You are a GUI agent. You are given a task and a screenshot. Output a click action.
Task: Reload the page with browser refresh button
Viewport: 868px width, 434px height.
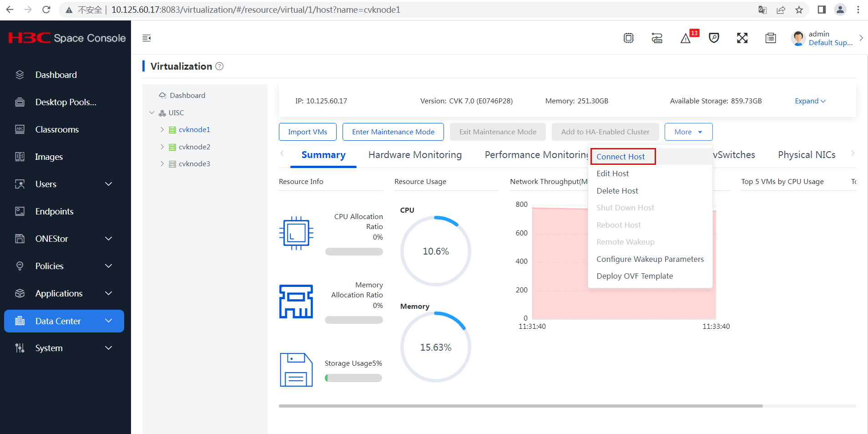coord(46,10)
